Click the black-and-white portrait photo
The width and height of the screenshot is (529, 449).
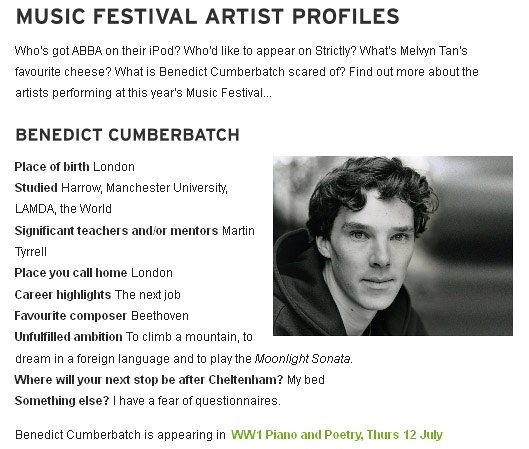coord(393,246)
